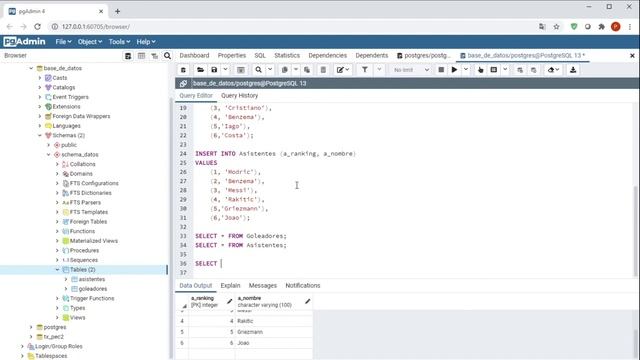Viewport: 640px width, 360px height.
Task: Switch to the Dependents tab
Action: 372,56
